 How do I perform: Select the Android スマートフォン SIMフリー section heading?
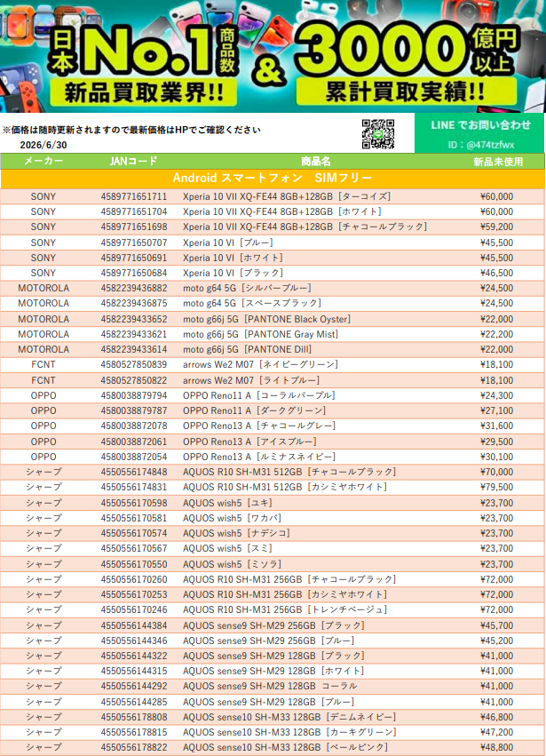(273, 178)
